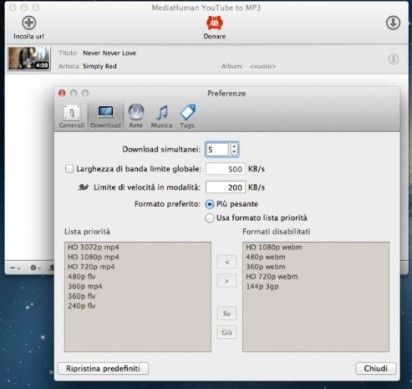Select 360p flv in priority list
Screen dimensions: 412x389
point(82,296)
